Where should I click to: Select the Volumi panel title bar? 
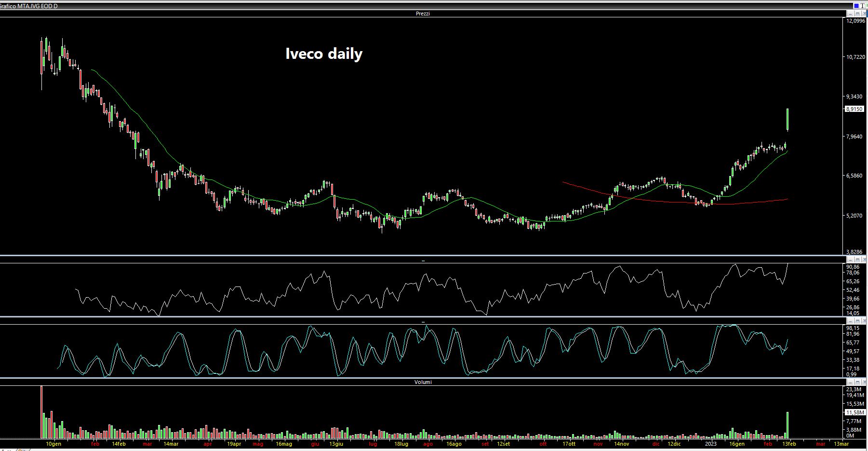[423, 382]
